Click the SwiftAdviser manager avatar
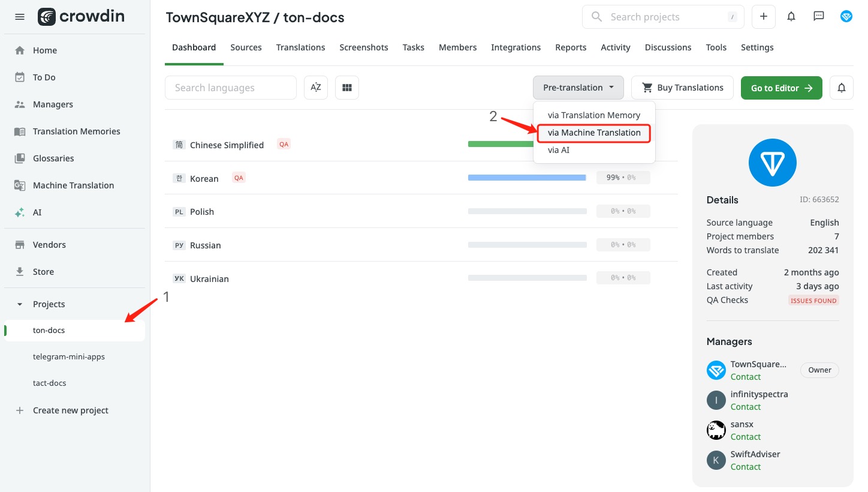868x492 pixels. tap(716, 460)
